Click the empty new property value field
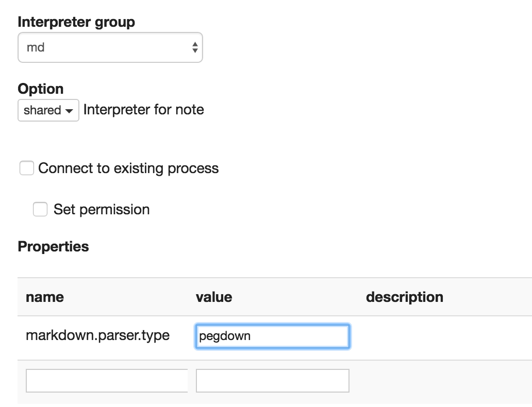532x407 pixels. pyautogui.click(x=272, y=381)
